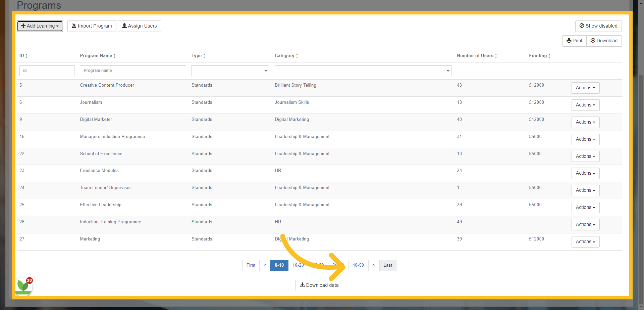Go to First page of results
The height and width of the screenshot is (310, 644).
[x=251, y=265]
